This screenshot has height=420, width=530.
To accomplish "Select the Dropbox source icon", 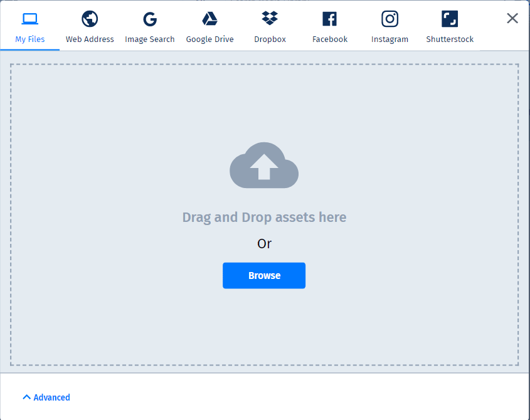I will (x=270, y=18).
